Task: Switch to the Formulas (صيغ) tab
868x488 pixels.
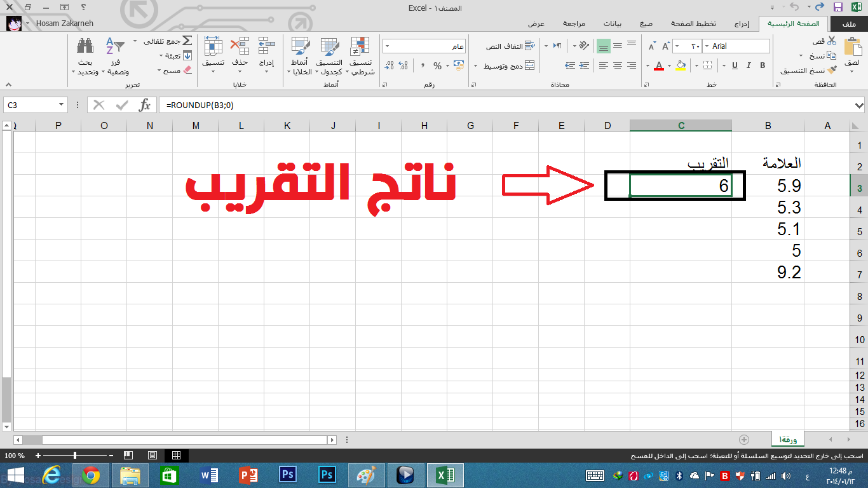Action: point(646,24)
